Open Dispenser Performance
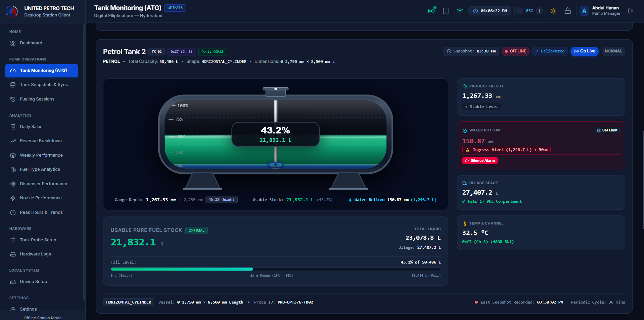Viewport: 644px width, 320px height. point(42,184)
